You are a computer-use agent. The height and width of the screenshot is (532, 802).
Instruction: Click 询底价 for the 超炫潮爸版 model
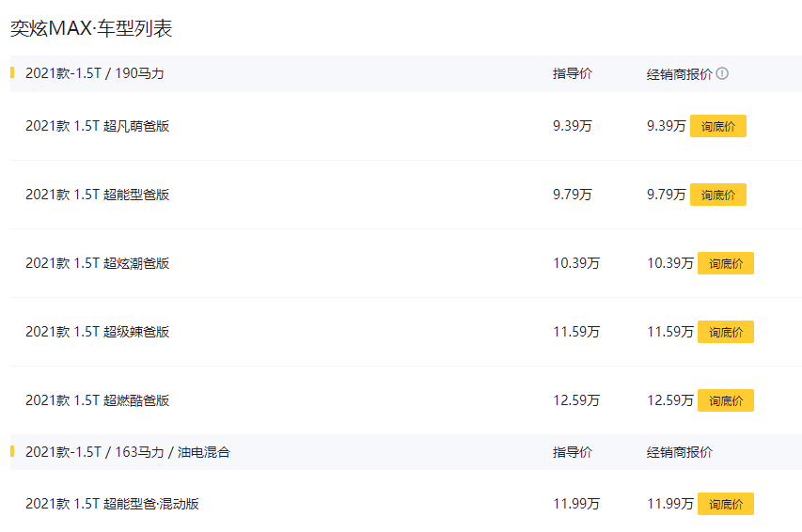coord(726,263)
